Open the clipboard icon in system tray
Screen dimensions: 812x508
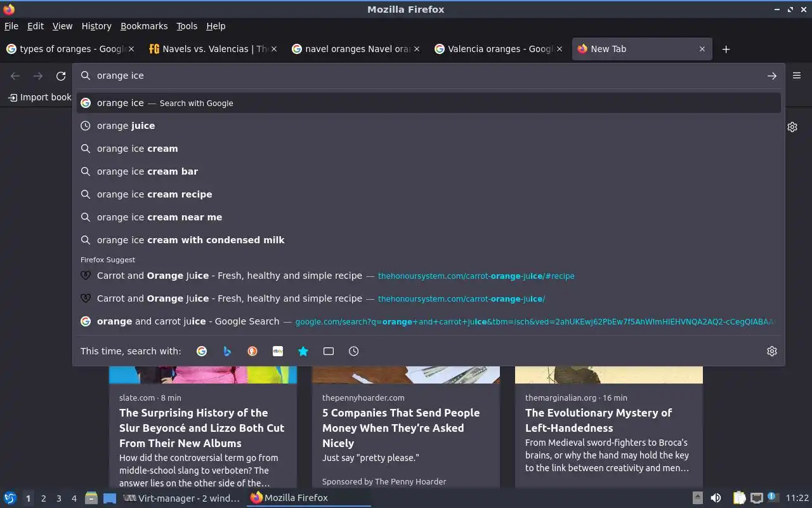pos(739,498)
